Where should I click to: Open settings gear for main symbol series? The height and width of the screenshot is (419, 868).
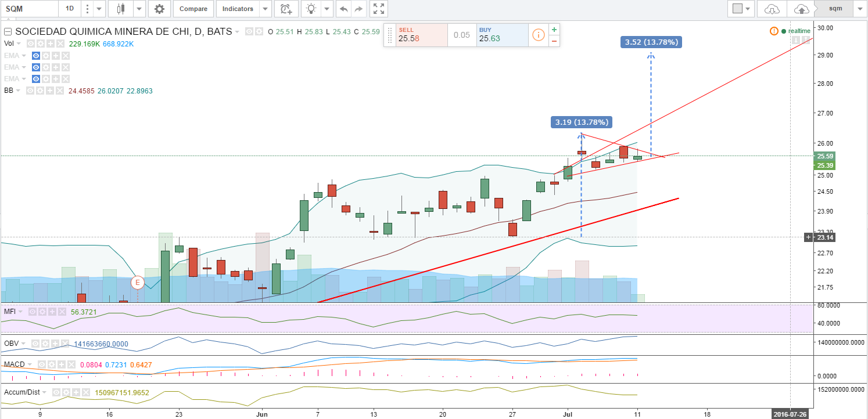259,31
